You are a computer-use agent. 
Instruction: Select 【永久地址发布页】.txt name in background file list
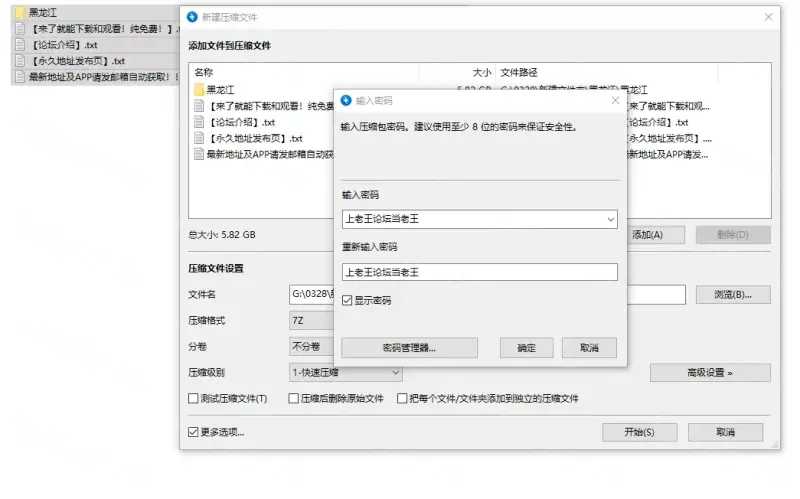point(77,61)
